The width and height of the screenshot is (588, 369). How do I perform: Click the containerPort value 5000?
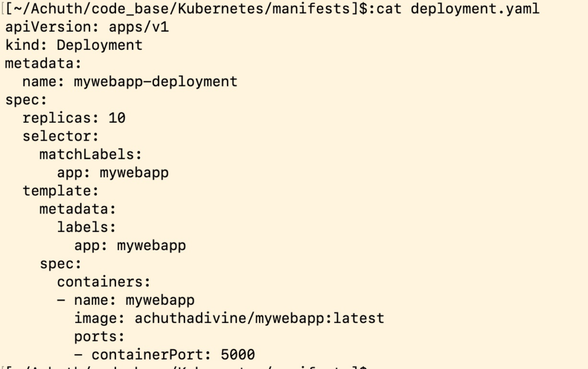[x=238, y=355]
